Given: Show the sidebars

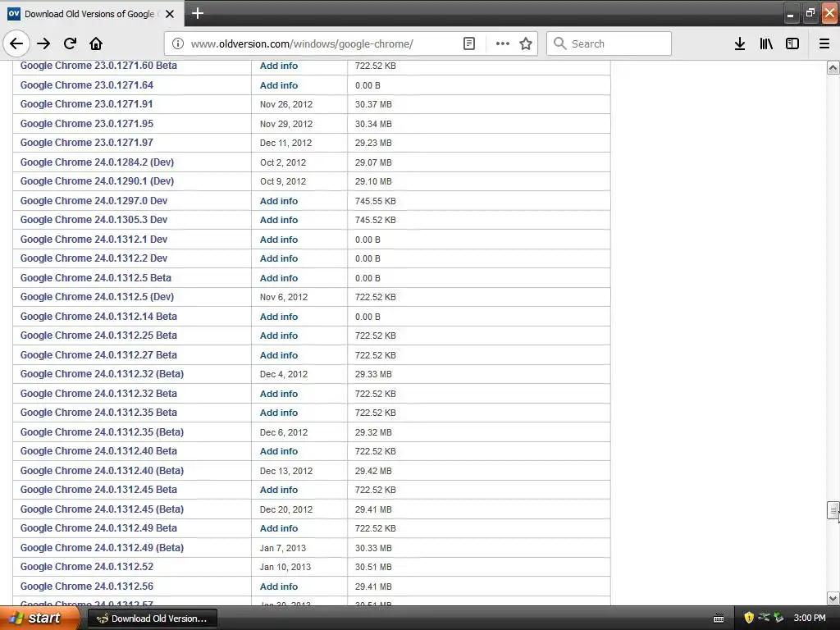Looking at the screenshot, I should pos(792,43).
